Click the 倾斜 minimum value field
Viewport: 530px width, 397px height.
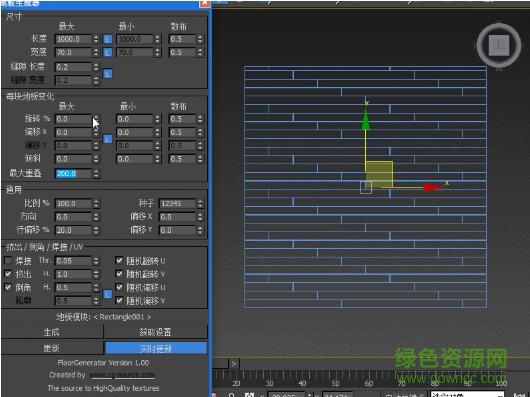click(x=135, y=159)
